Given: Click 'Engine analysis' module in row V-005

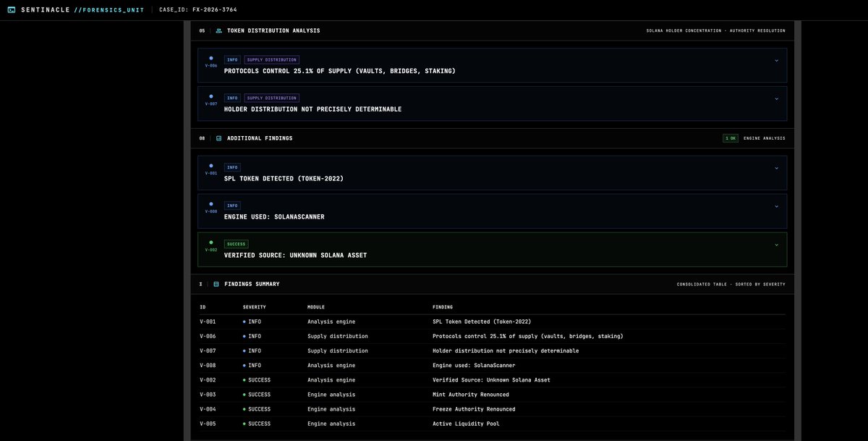Looking at the screenshot, I should click(331, 424).
